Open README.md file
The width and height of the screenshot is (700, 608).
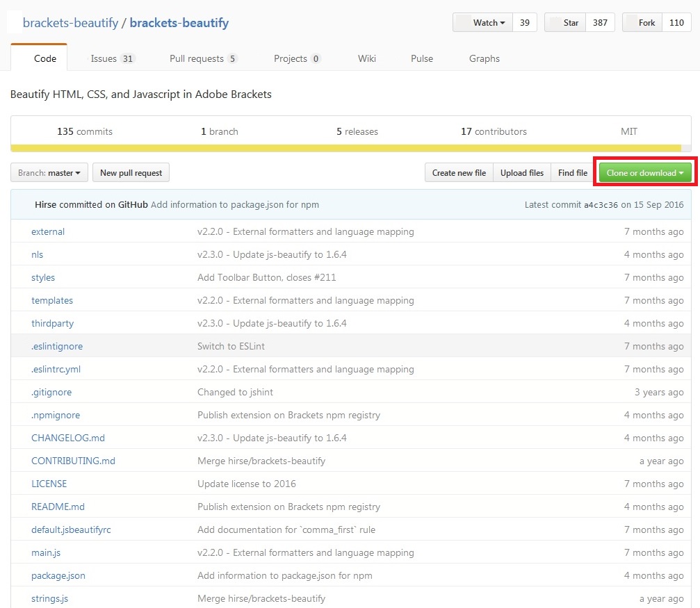click(x=58, y=507)
